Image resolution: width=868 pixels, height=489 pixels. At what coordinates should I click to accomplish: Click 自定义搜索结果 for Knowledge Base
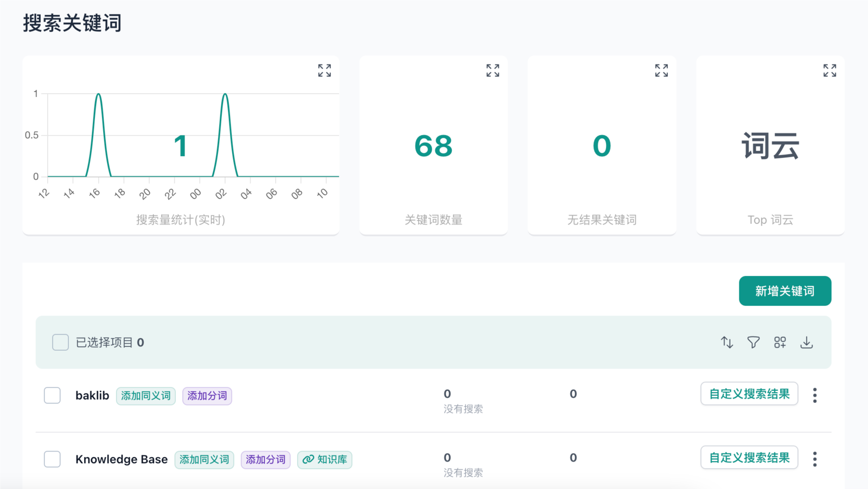pyautogui.click(x=749, y=458)
